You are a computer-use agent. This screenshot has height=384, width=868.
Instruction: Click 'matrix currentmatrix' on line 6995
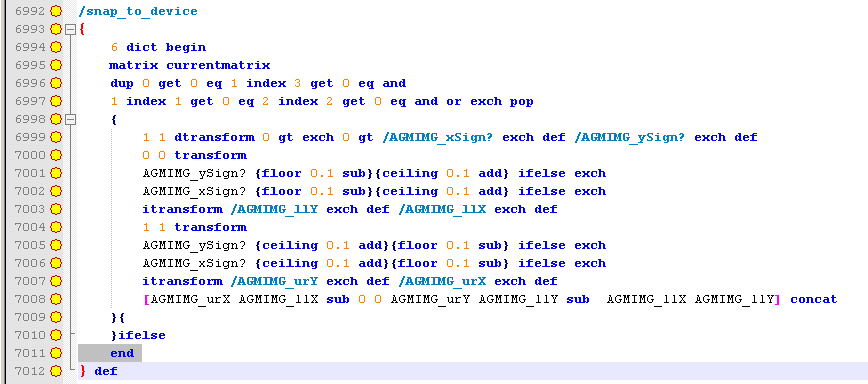pos(190,65)
